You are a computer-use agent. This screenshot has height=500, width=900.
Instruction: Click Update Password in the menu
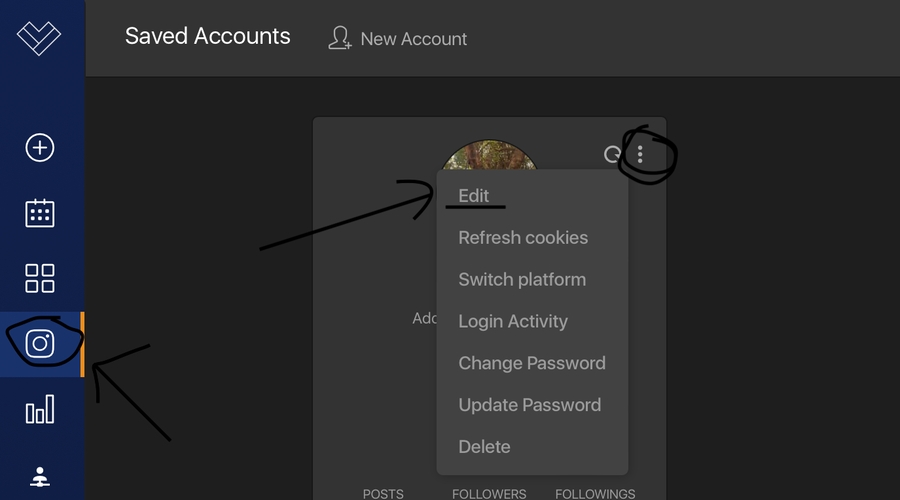[530, 406]
